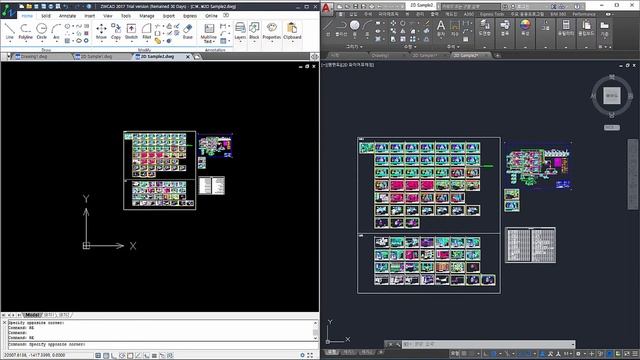Select the Erase tool in ZWCAD
Viewport: 640px width, 360px height.
click(187, 31)
